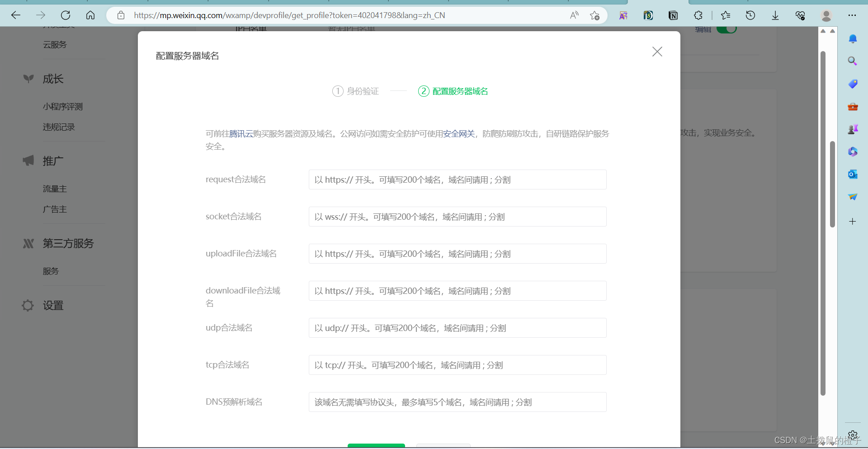The image size is (868, 449).
Task: Open the 腾讯云 link
Action: 241,134
